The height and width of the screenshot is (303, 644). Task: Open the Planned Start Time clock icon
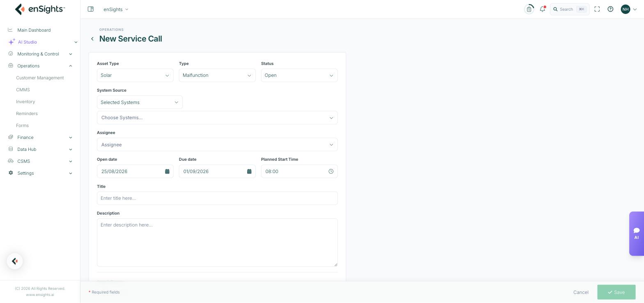click(x=331, y=171)
